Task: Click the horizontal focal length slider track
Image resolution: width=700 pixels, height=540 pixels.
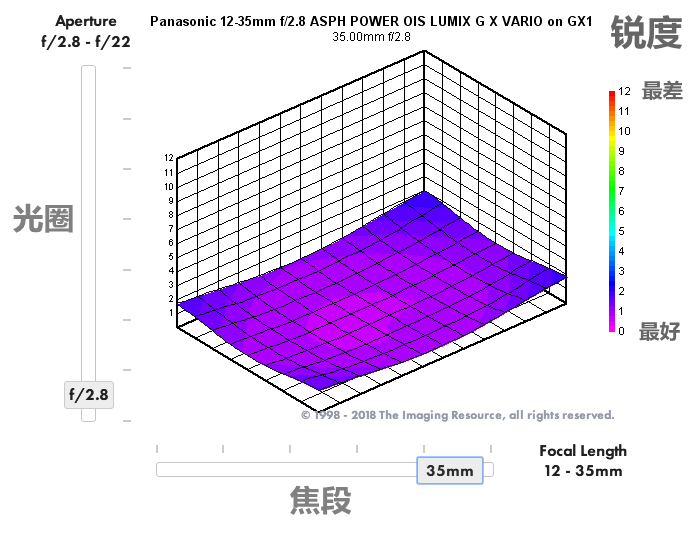Action: click(x=325, y=470)
